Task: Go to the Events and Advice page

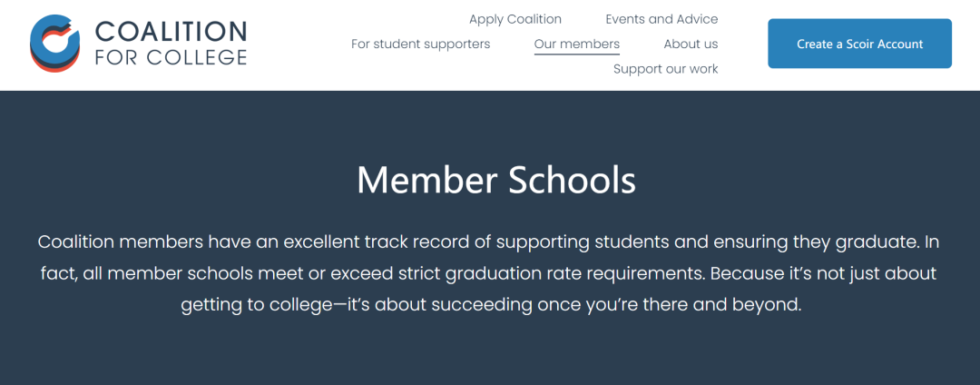Action: (x=661, y=19)
